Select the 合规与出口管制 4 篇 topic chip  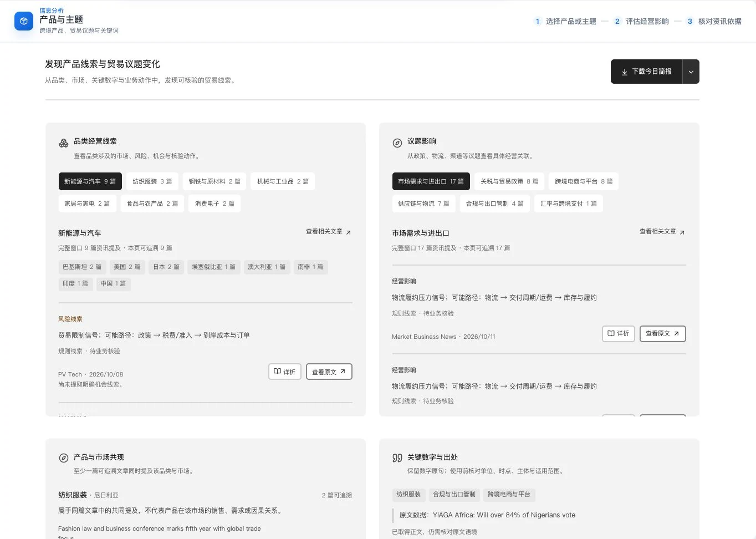pyautogui.click(x=495, y=204)
